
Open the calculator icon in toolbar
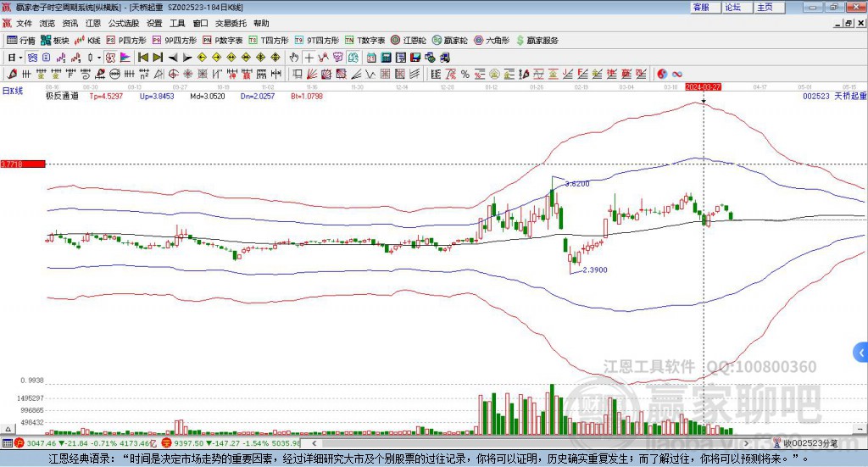click(x=386, y=58)
